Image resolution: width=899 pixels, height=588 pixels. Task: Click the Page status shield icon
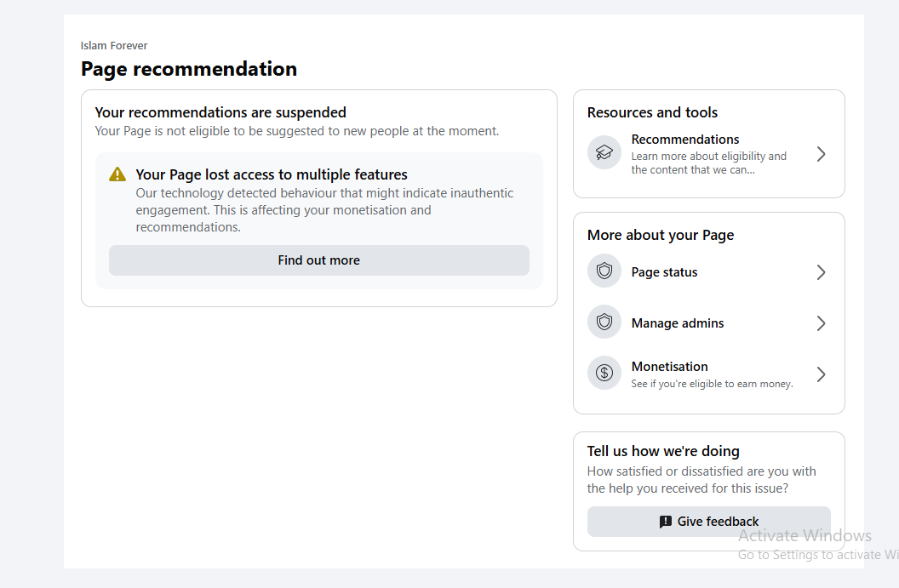point(604,271)
